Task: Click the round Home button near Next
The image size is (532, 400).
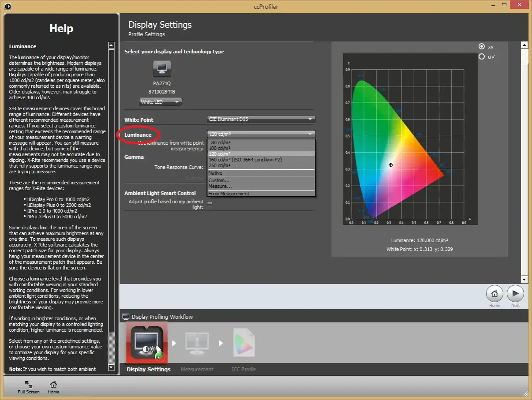Action: (x=495, y=294)
